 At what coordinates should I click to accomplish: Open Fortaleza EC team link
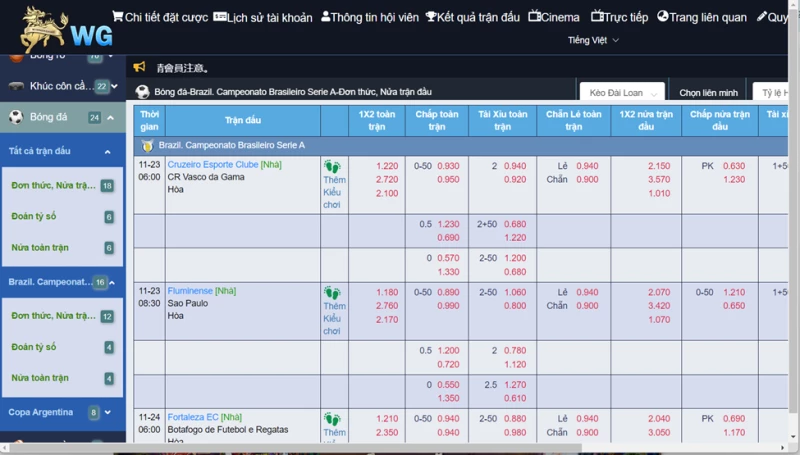point(193,417)
